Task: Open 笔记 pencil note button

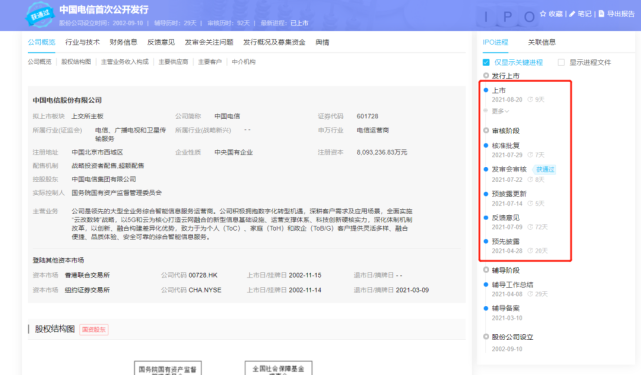Action: click(580, 14)
